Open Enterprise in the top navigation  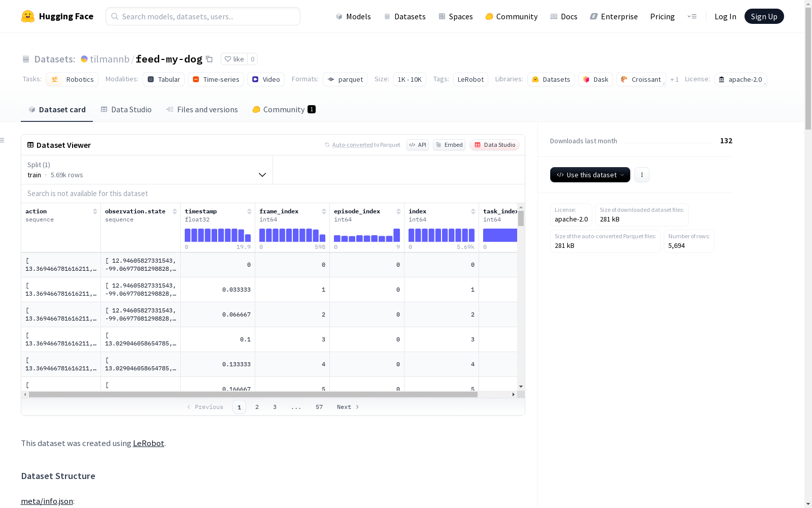614,16
